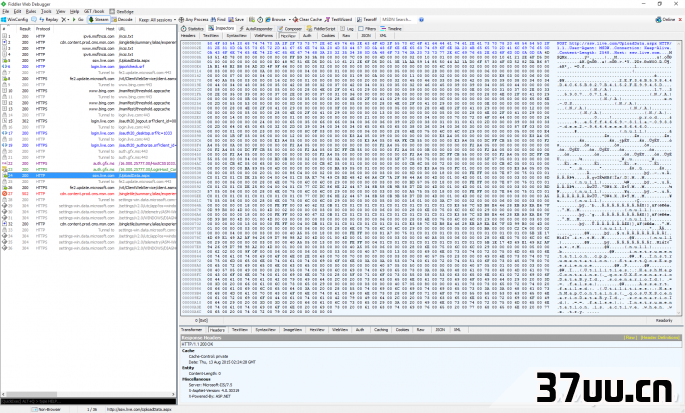Open the TextWizard tool
The image size is (685, 413).
[x=338, y=20]
